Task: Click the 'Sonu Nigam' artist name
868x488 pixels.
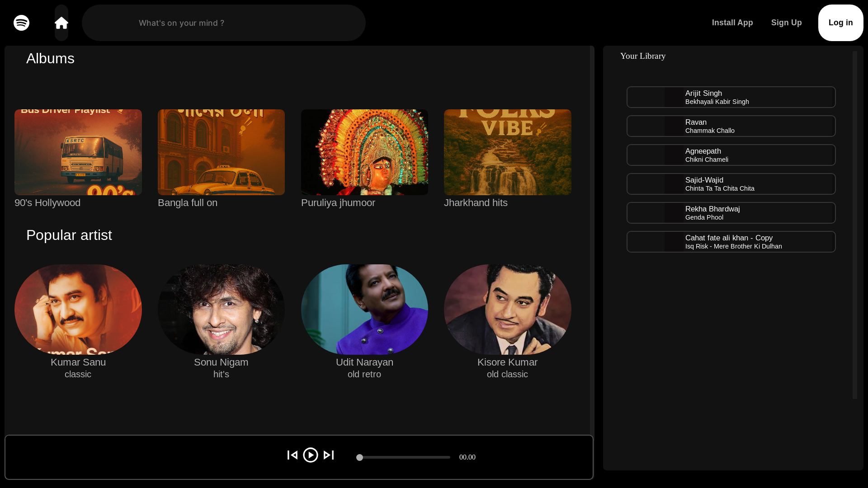Action: [x=221, y=362]
